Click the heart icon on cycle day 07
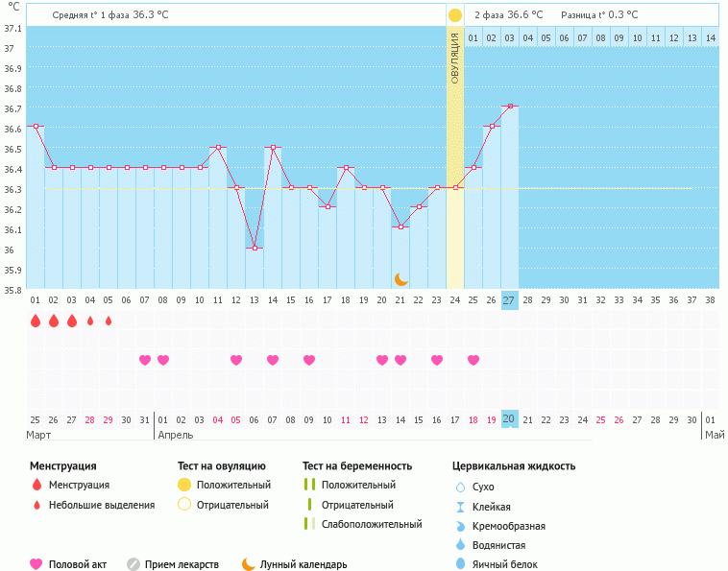The image size is (728, 571). pos(145,360)
